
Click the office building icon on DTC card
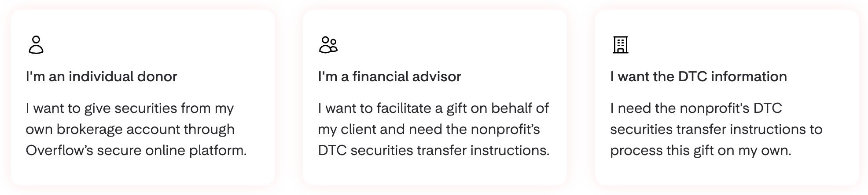(x=621, y=45)
